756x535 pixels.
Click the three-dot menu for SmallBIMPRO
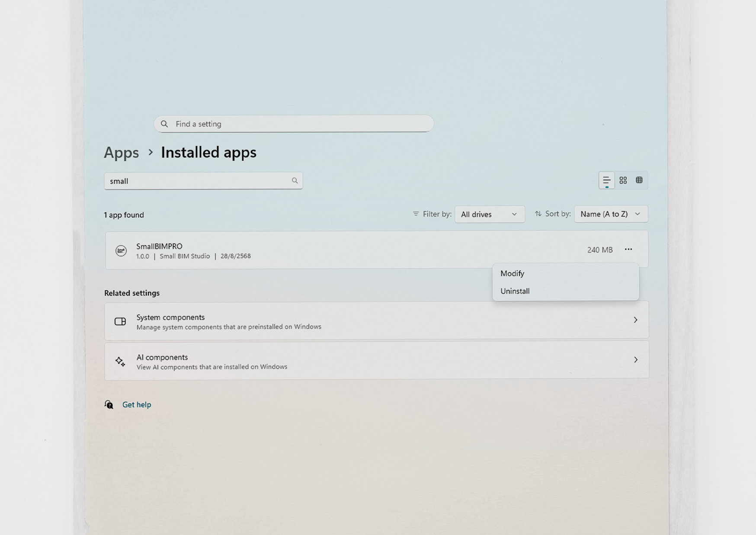(628, 249)
